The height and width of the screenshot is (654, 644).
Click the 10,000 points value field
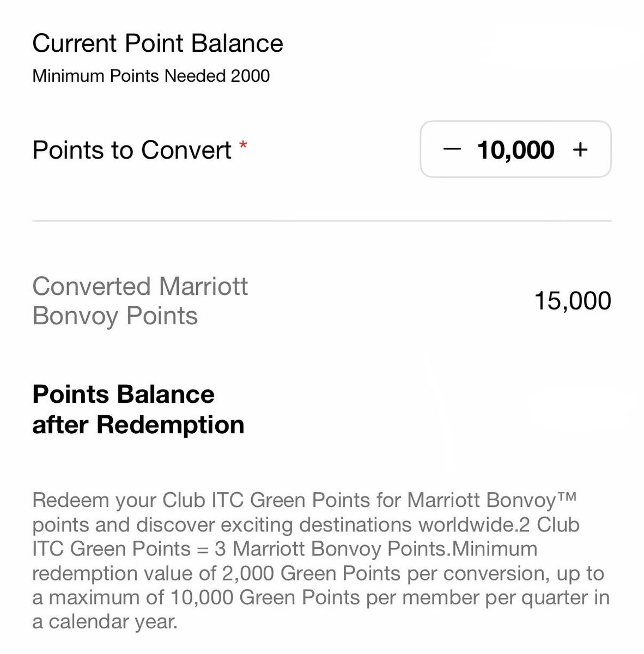tap(515, 150)
